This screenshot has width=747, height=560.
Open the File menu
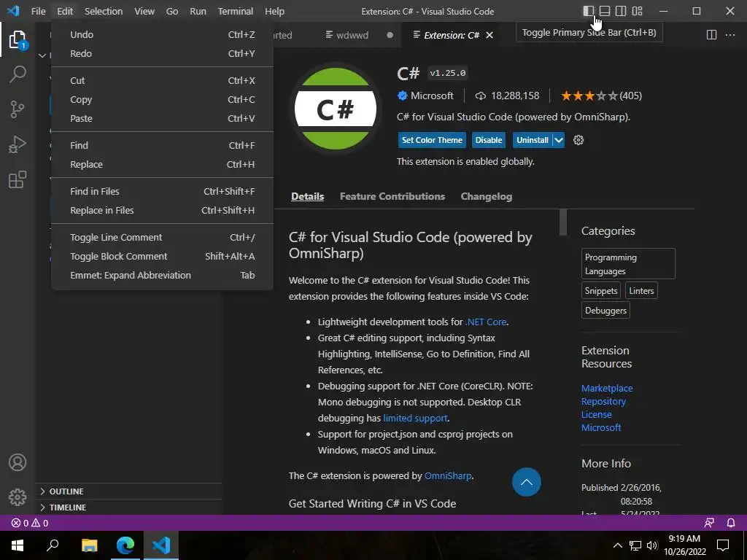(38, 11)
